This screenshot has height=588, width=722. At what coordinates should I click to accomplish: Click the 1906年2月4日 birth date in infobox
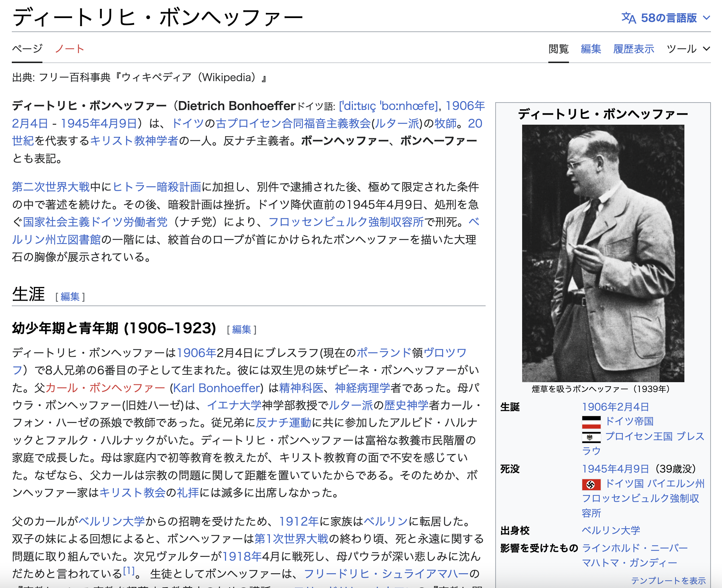(615, 407)
